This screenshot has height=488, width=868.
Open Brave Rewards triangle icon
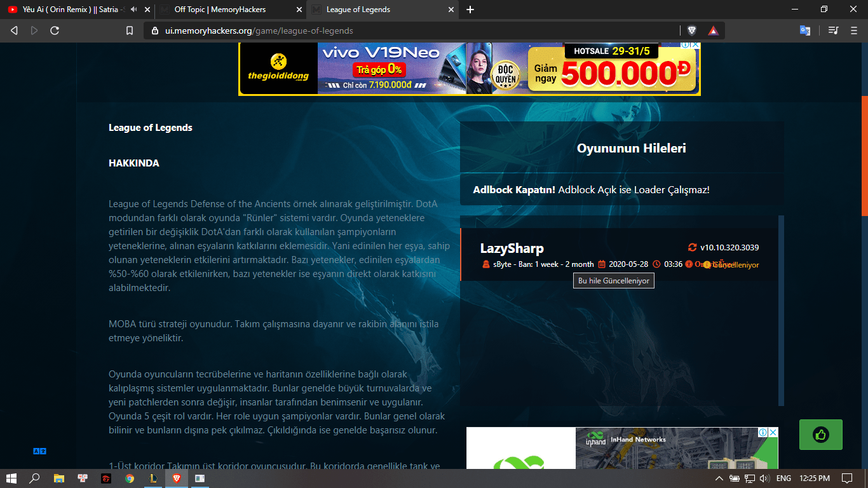pyautogui.click(x=713, y=30)
